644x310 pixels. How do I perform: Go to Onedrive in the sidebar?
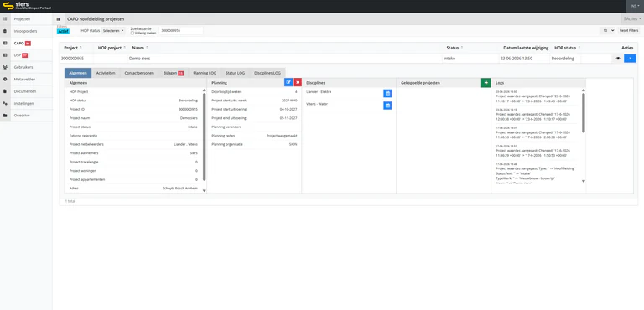(22, 116)
